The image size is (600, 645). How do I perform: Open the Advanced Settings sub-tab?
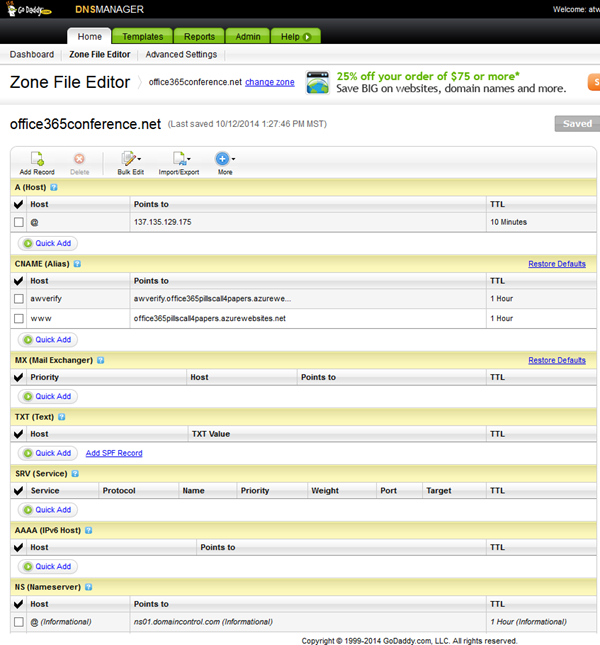(181, 55)
